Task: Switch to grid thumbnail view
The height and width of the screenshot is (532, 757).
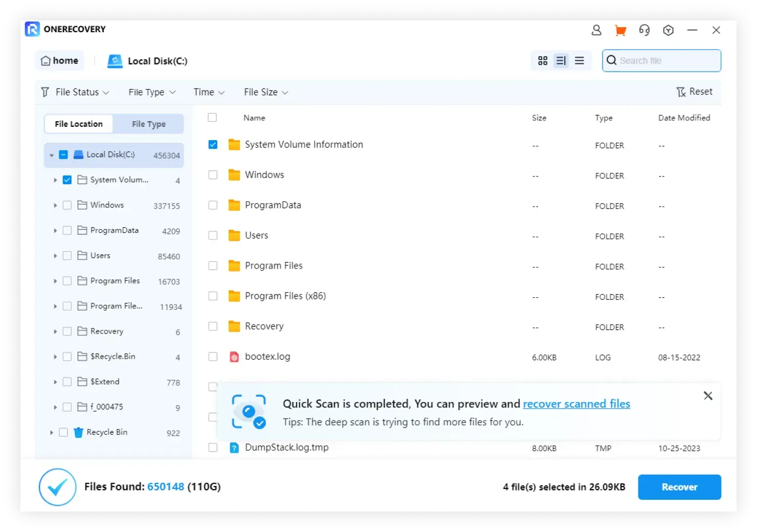Action: pos(543,61)
